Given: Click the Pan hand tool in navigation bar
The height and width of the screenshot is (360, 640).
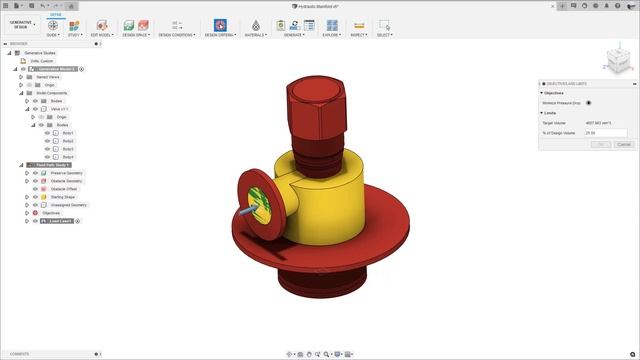Looking at the screenshot, I should tap(309, 354).
